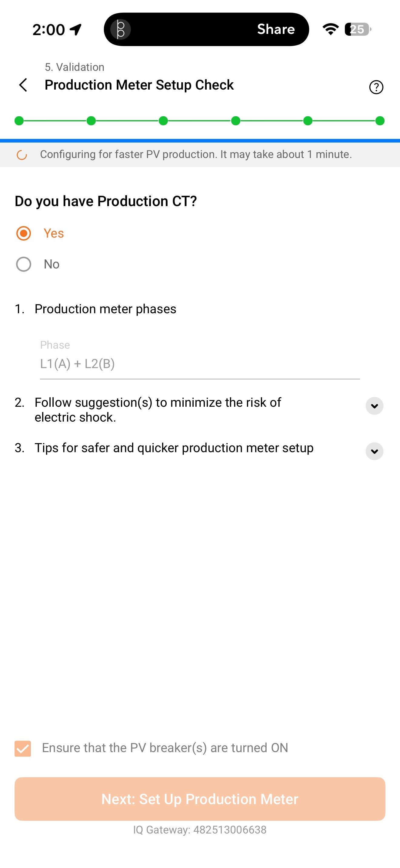The width and height of the screenshot is (400, 868).
Task: Tap the fourth progress step dot
Action: pos(236,121)
